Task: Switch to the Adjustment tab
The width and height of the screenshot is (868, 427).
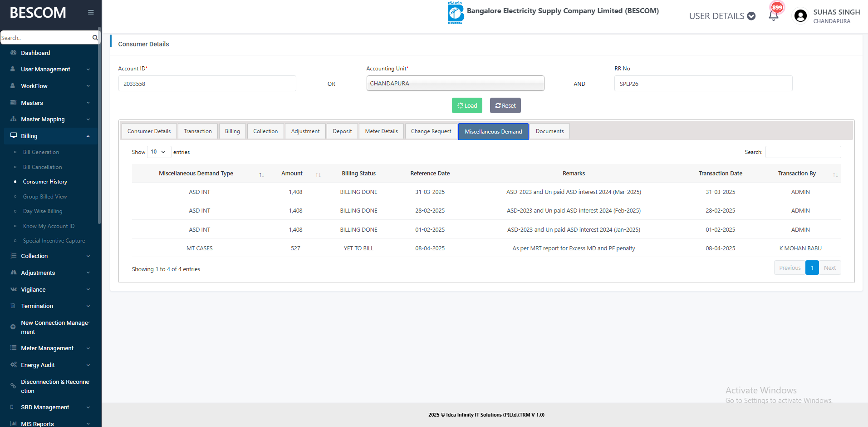Action: 305,131
